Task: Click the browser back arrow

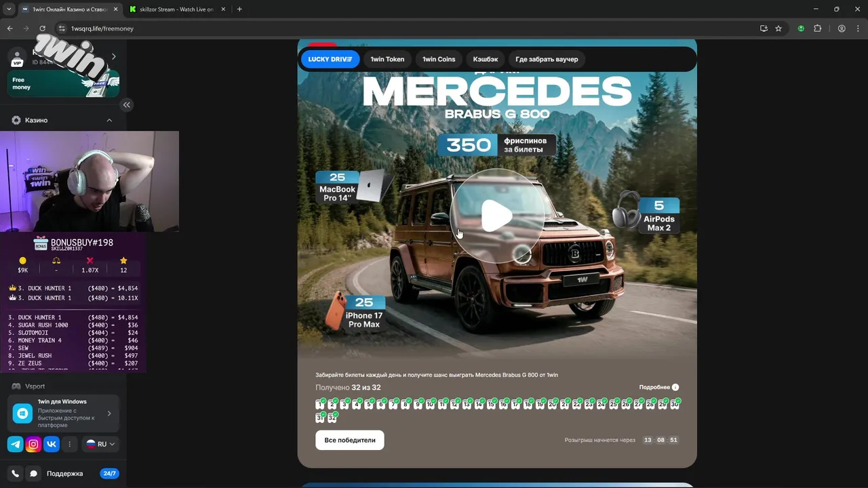Action: 9,28
